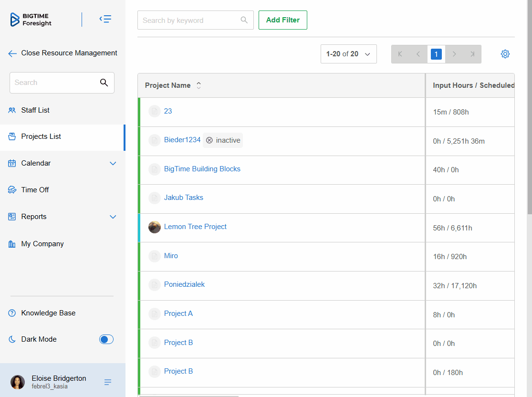Toggle Dark Mode switch
532x397 pixels.
[x=106, y=339]
